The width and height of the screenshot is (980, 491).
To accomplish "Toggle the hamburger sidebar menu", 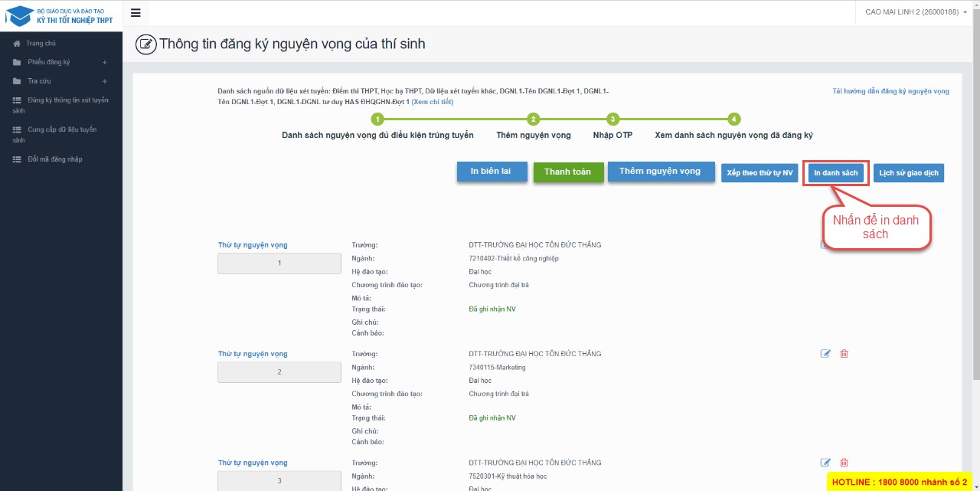I will [x=136, y=12].
